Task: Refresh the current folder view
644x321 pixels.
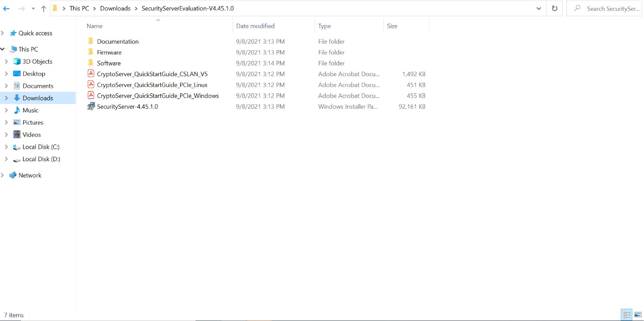Action: tap(554, 8)
